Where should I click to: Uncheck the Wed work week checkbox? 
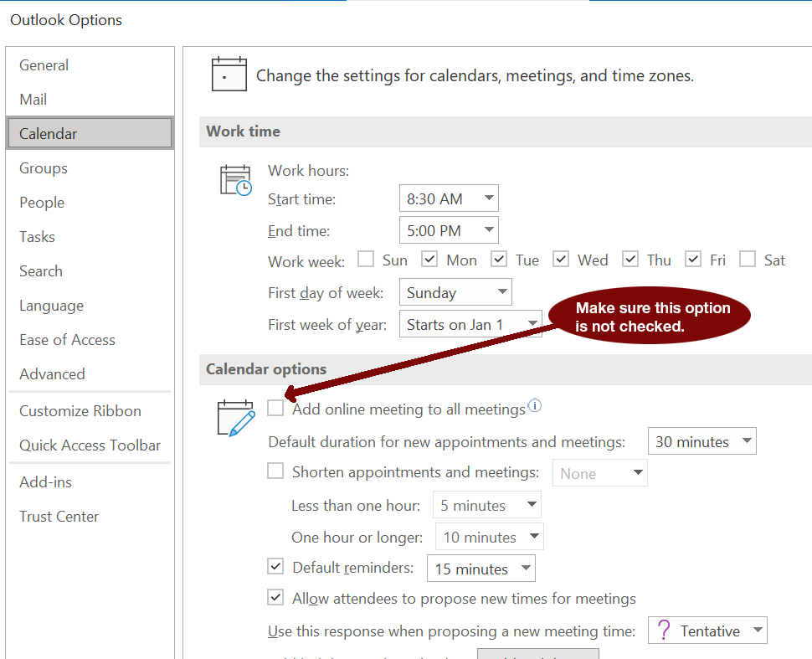pos(561,259)
